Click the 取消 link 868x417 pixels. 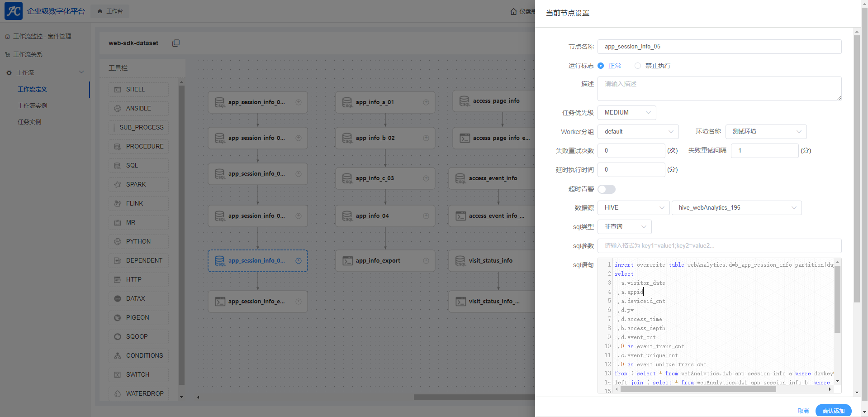[x=803, y=411]
